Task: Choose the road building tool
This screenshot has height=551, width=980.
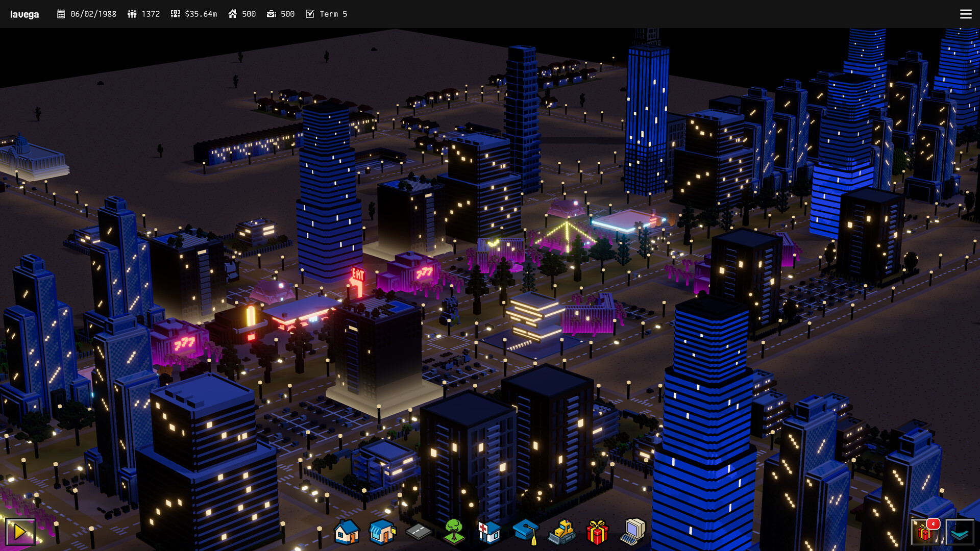Action: pos(418,532)
